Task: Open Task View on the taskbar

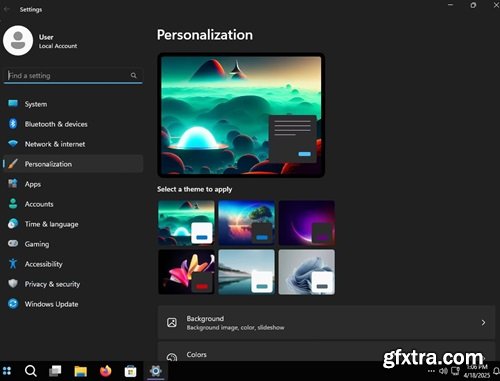Action: [x=55, y=371]
